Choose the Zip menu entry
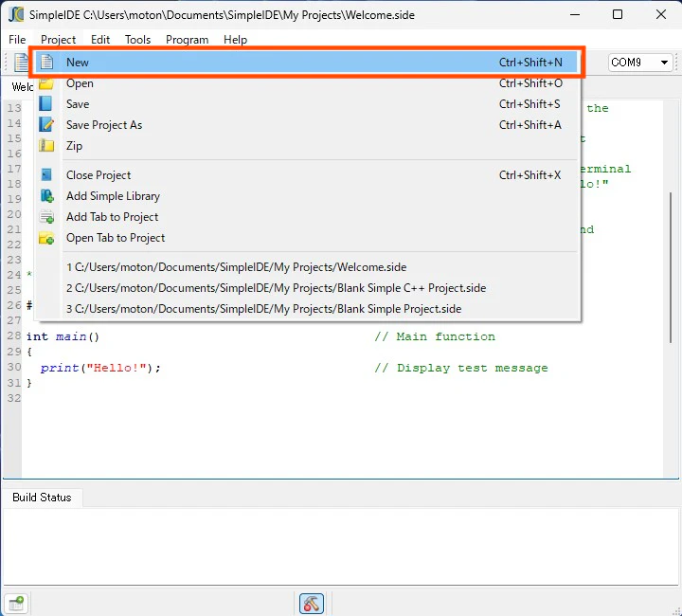Screen dimensions: 682x616 [308, 146]
